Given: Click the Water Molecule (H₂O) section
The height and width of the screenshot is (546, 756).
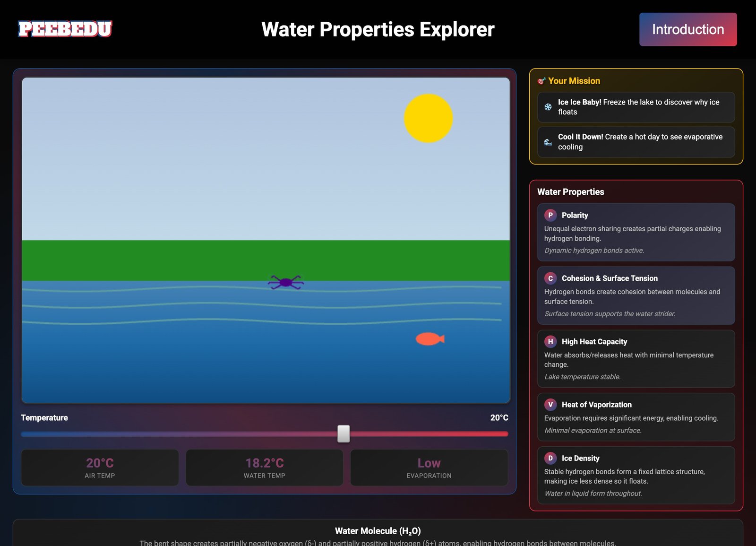Looking at the screenshot, I should (x=378, y=531).
